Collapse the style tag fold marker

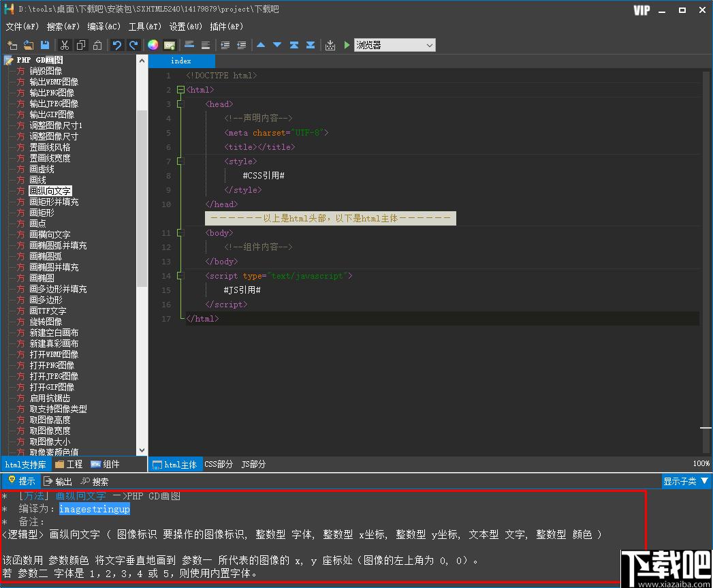tap(180, 161)
